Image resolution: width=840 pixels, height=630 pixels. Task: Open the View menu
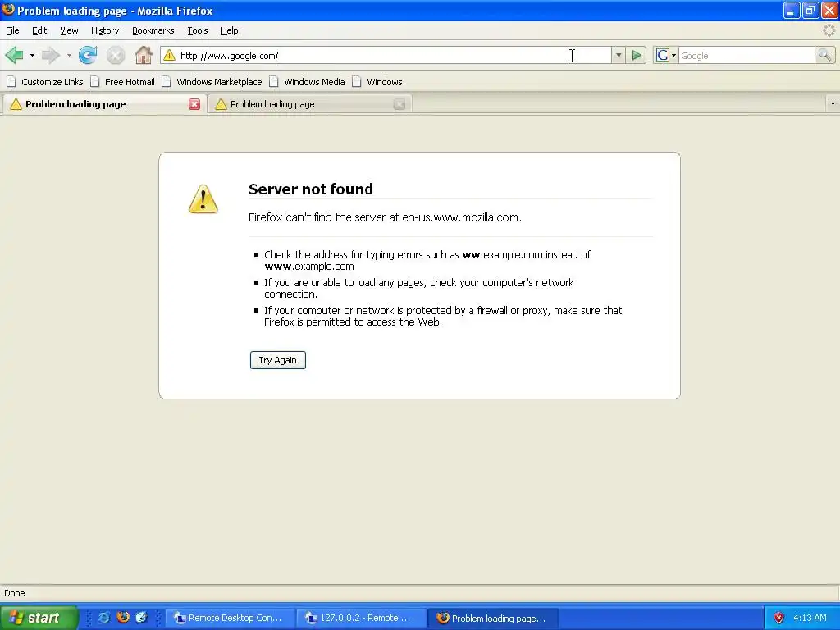coord(69,30)
